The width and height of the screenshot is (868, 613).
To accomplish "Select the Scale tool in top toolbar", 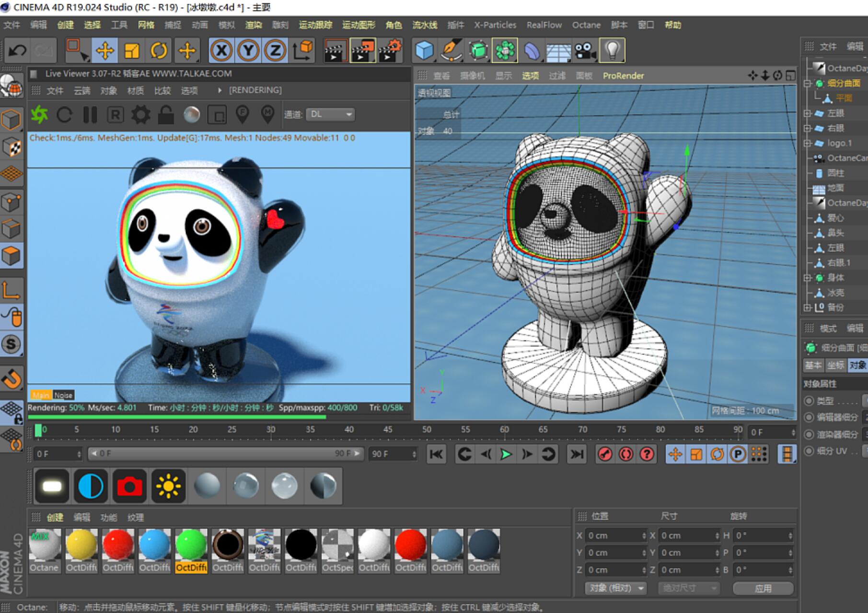I will 131,50.
